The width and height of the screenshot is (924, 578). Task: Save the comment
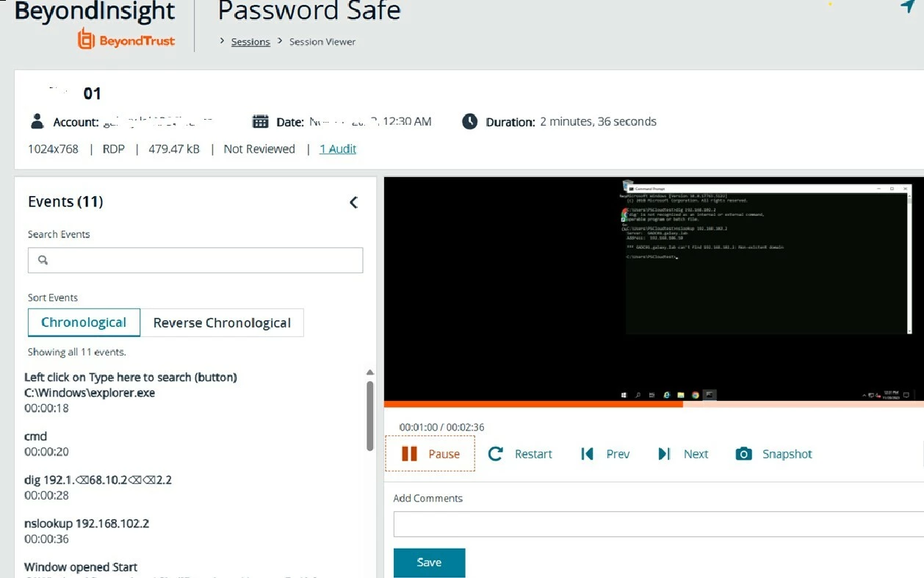point(429,563)
